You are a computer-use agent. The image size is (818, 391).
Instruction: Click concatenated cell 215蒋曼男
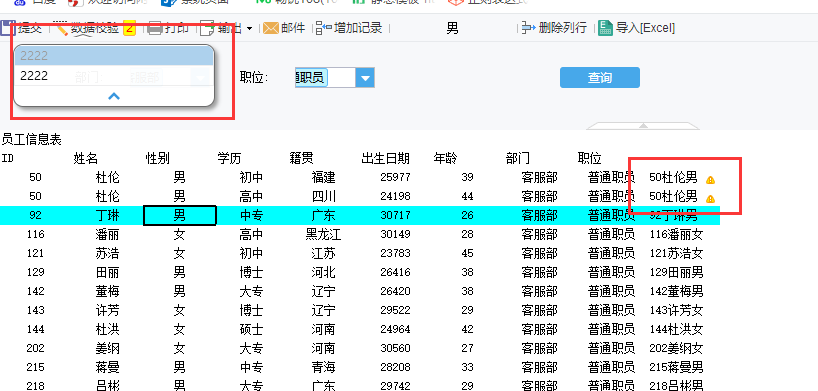pos(677,368)
